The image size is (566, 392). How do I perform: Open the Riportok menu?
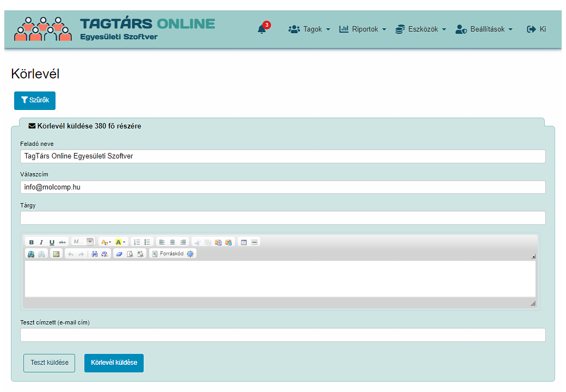point(363,29)
